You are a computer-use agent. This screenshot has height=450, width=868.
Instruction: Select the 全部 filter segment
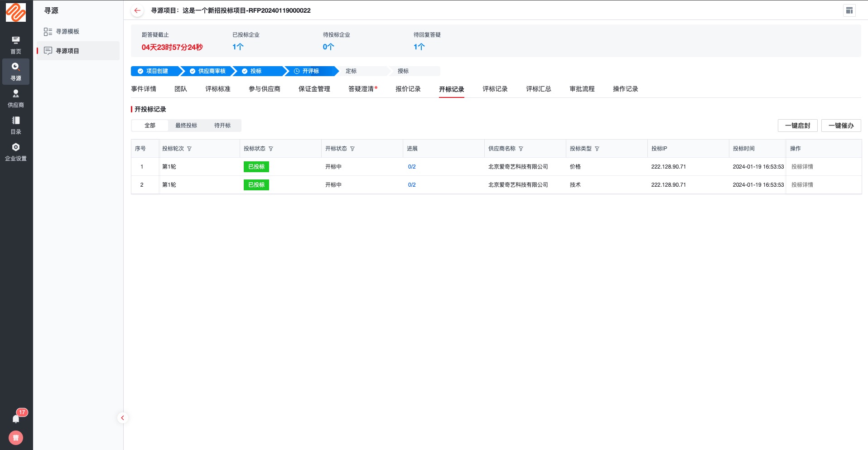150,126
